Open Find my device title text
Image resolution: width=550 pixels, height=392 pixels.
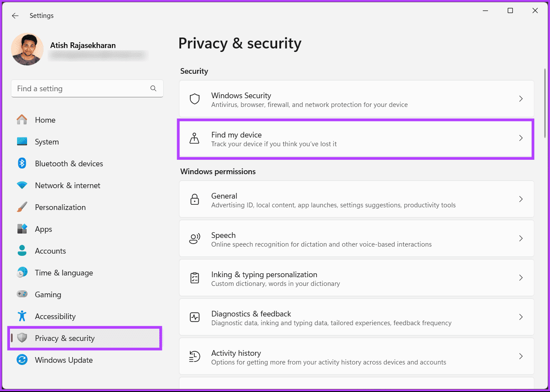pyautogui.click(x=237, y=135)
